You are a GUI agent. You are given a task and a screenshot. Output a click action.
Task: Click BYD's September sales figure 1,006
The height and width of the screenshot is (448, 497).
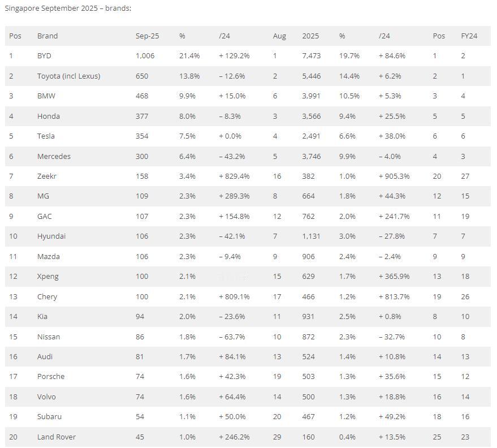pyautogui.click(x=145, y=56)
